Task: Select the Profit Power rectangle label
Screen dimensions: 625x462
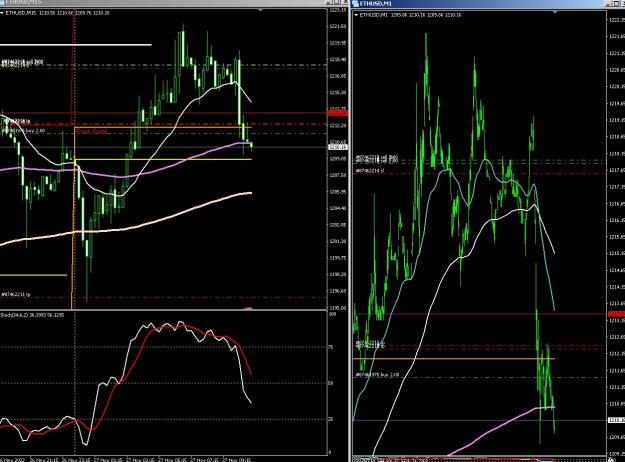Action: tap(92, 131)
